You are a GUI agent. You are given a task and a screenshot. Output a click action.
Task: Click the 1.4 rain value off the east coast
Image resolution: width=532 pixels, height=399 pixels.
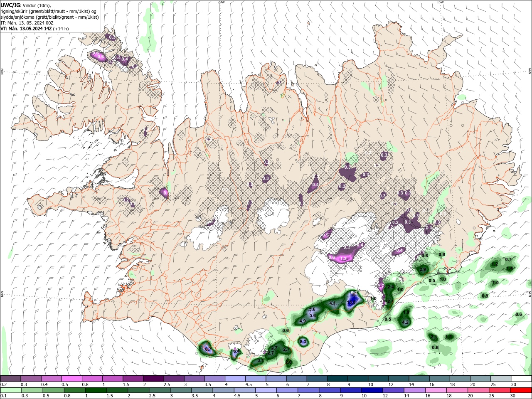point(510,268)
